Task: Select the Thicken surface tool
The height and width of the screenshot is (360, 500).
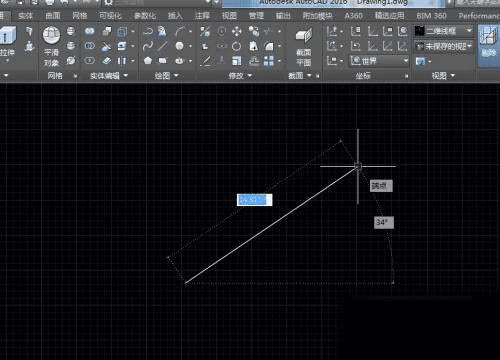Action: (x=106, y=61)
